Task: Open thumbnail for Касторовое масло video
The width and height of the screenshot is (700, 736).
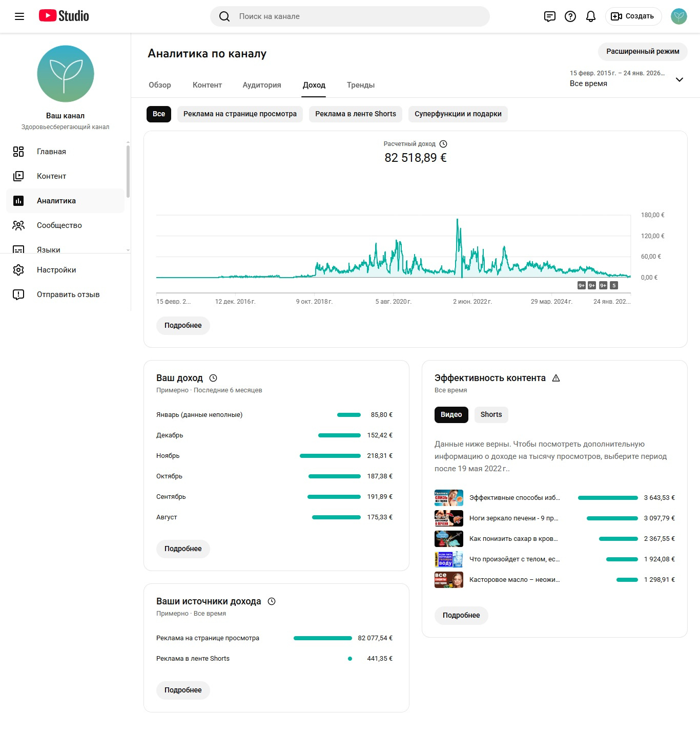Action: tap(449, 580)
